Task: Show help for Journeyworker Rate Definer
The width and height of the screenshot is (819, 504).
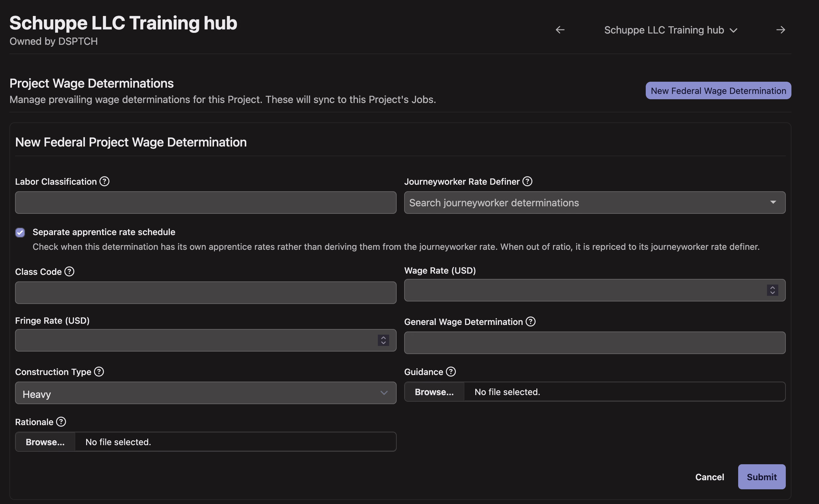Action: pyautogui.click(x=527, y=181)
